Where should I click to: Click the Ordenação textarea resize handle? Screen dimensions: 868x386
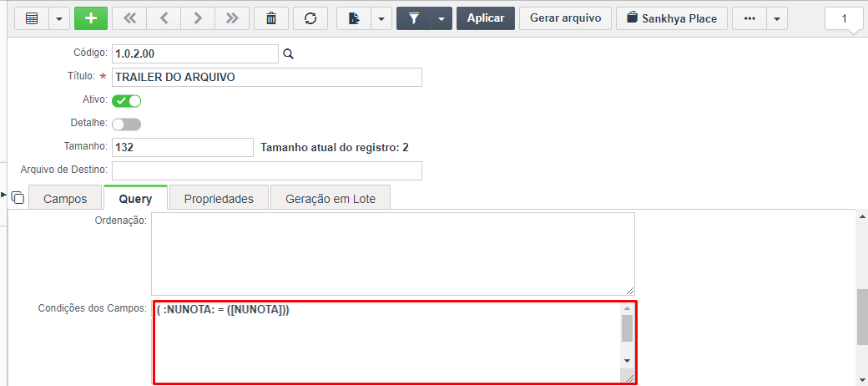[630, 290]
